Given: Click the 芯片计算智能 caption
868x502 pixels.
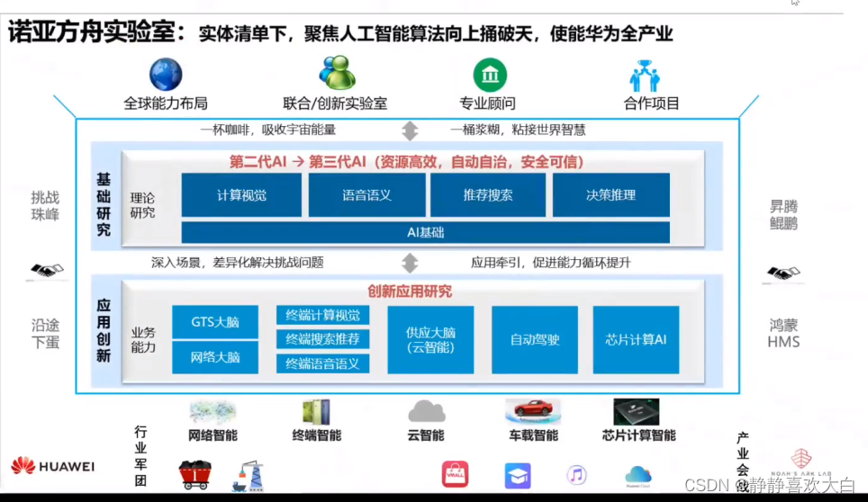Looking at the screenshot, I should [638, 435].
